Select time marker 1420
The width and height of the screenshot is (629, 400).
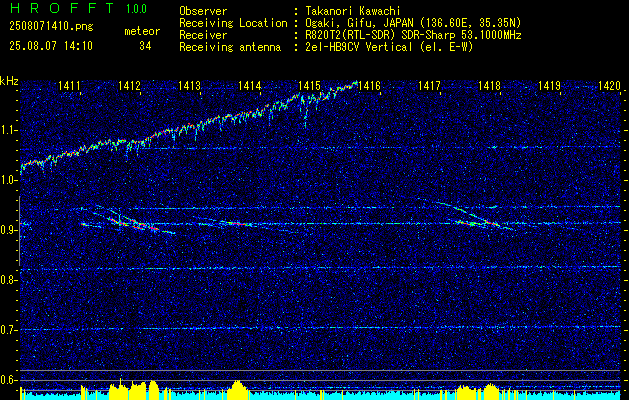(609, 85)
